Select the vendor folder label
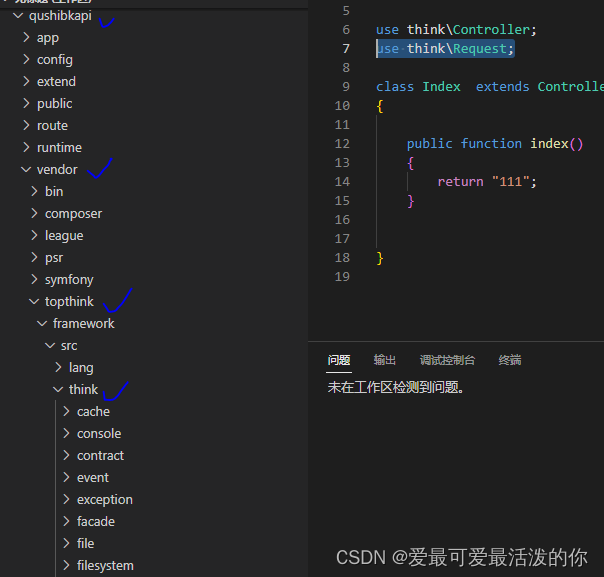The height and width of the screenshot is (577, 604). coord(57,169)
